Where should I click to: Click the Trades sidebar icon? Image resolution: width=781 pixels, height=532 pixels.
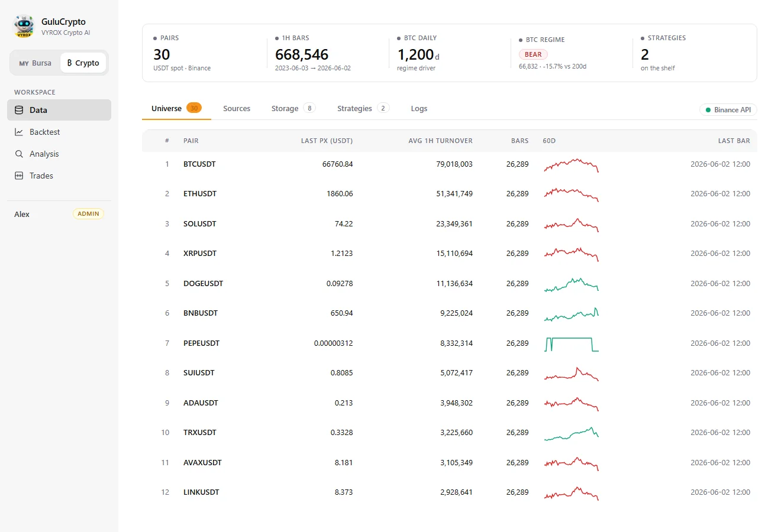point(19,176)
